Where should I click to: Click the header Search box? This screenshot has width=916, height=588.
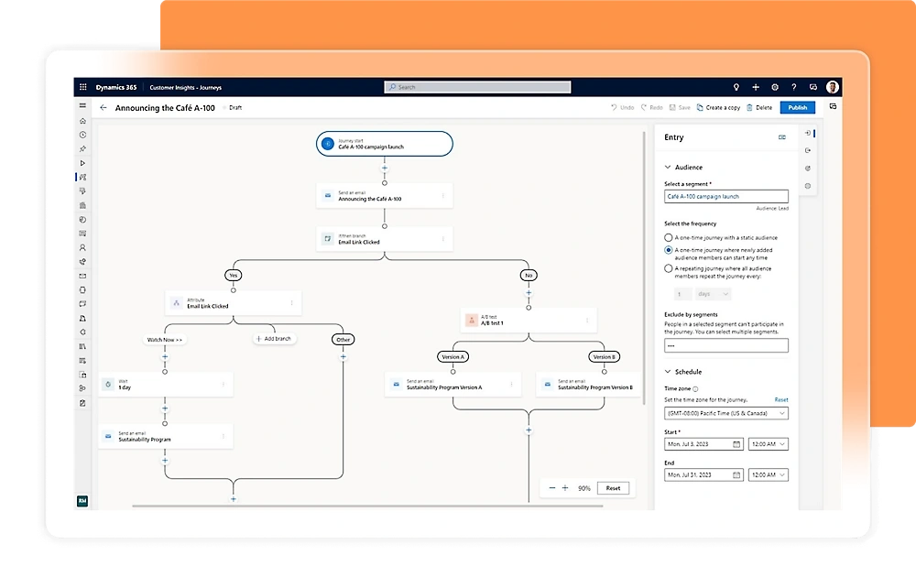(477, 87)
